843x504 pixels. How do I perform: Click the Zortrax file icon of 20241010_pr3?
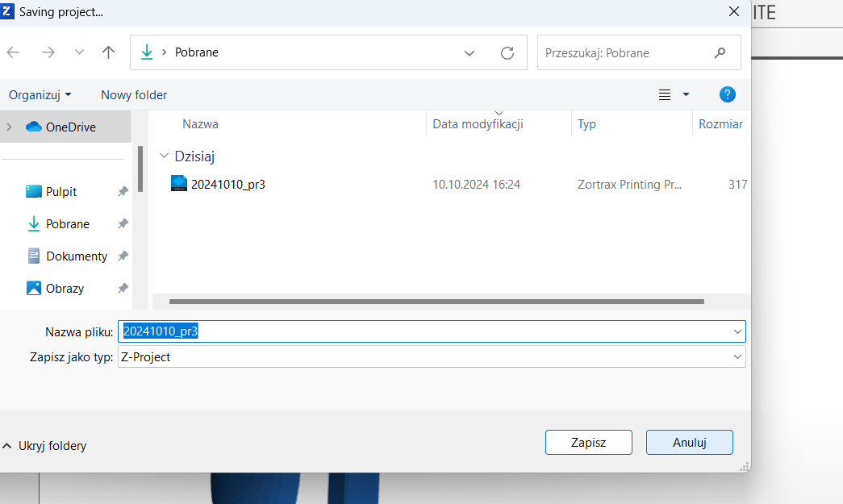pyautogui.click(x=179, y=183)
